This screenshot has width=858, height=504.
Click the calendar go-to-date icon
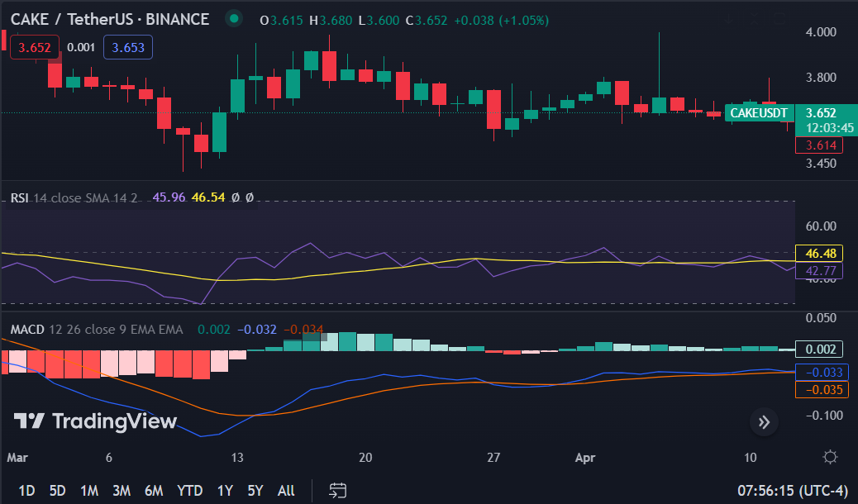click(x=337, y=490)
